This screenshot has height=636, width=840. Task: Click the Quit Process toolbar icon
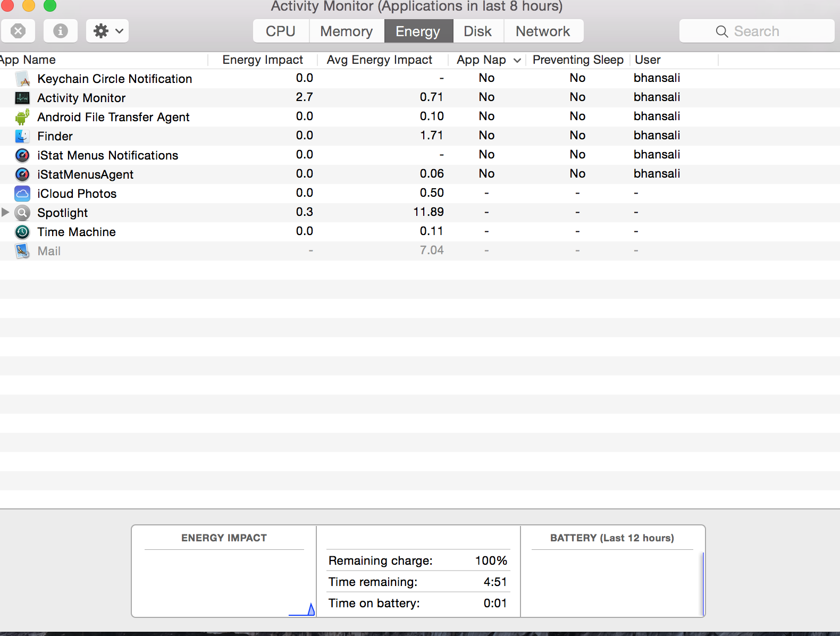[x=18, y=31]
